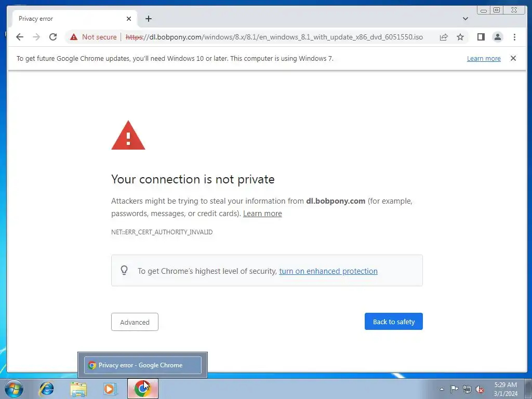Screen dimensions: 532x399
Task: Open the Chrome three-dot menu
Action: pos(514,37)
